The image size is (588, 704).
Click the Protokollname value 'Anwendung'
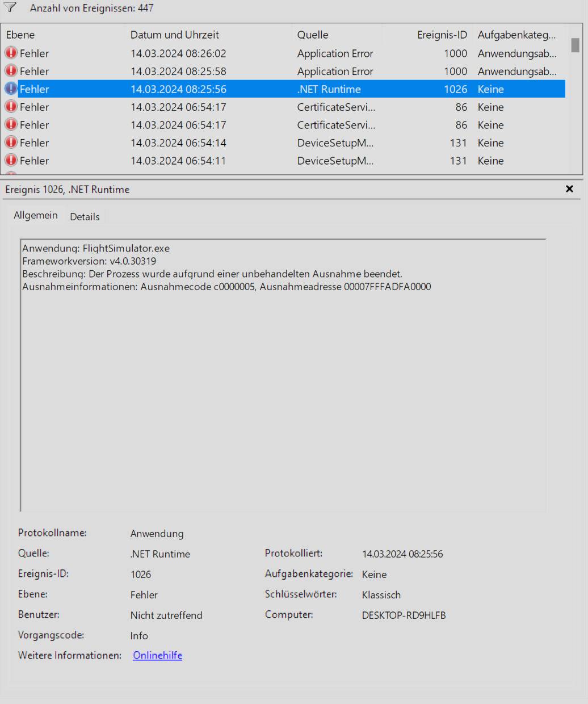(157, 534)
